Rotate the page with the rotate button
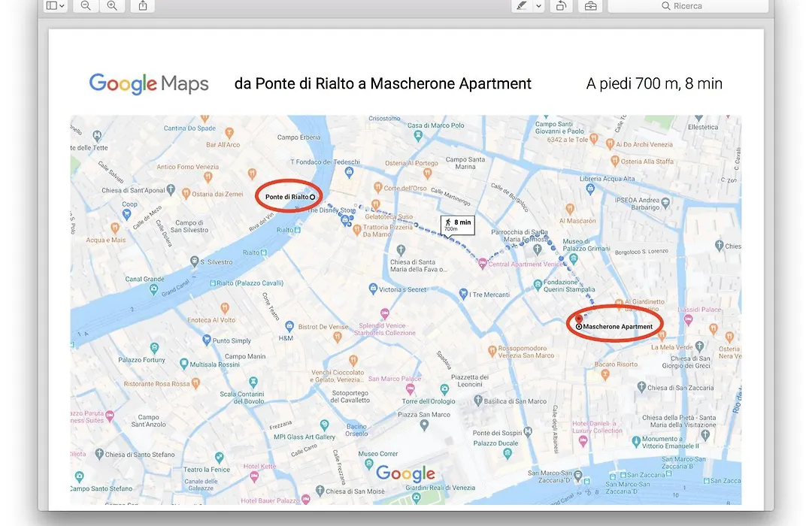This screenshot has height=526, width=812. click(x=562, y=6)
